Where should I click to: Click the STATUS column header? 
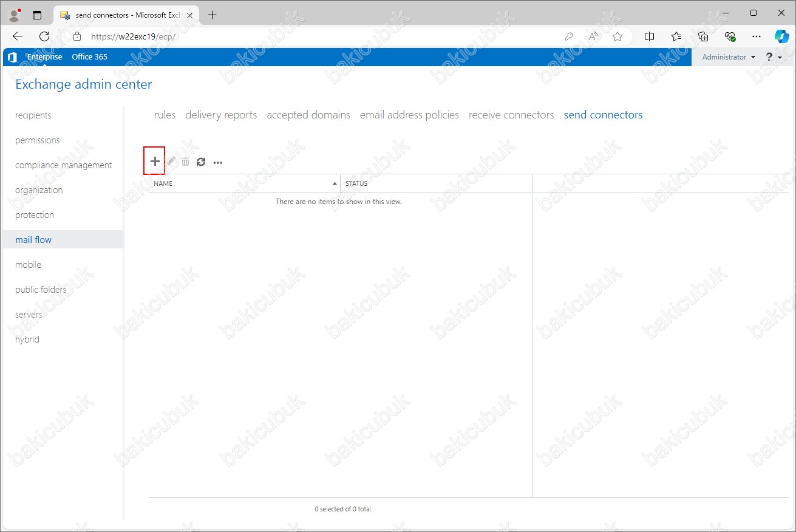pyautogui.click(x=436, y=183)
